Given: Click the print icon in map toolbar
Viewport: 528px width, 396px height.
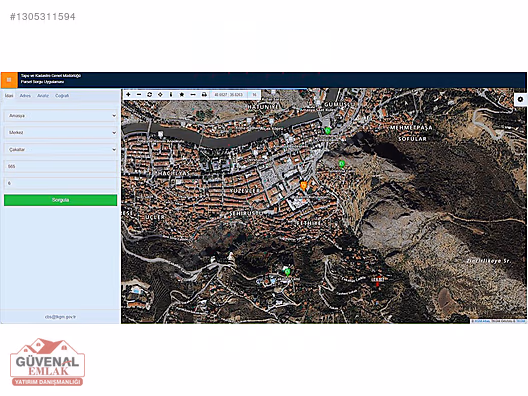Looking at the screenshot, I should [x=204, y=95].
